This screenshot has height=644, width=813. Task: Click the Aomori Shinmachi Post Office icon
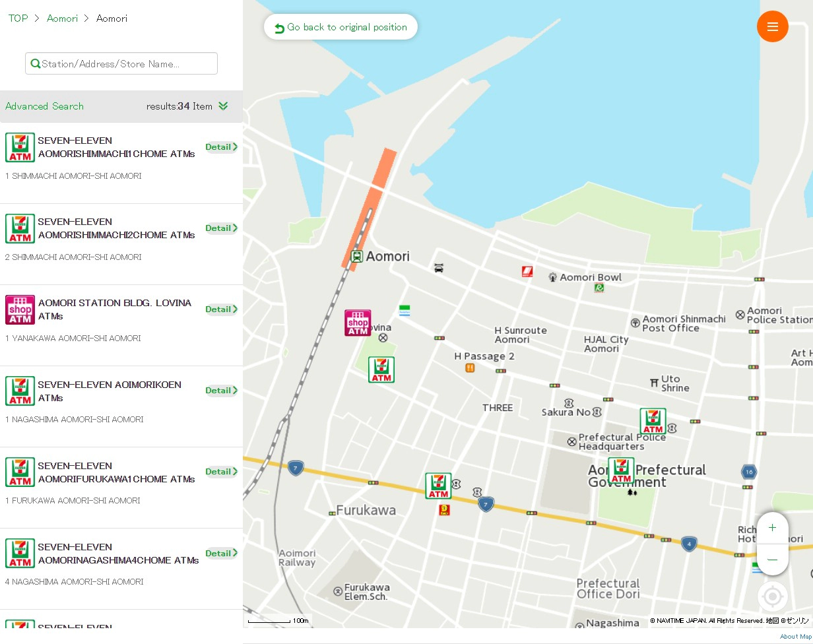[635, 323]
